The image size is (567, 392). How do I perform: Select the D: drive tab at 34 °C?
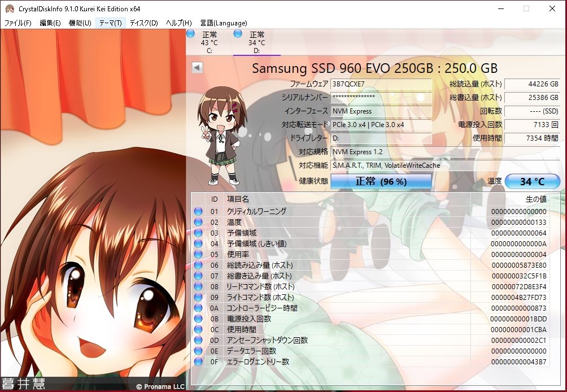pyautogui.click(x=257, y=42)
